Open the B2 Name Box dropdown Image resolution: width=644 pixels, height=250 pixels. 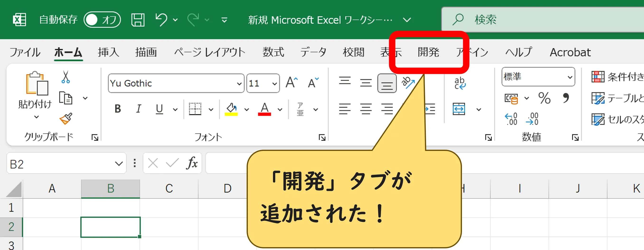click(x=118, y=164)
